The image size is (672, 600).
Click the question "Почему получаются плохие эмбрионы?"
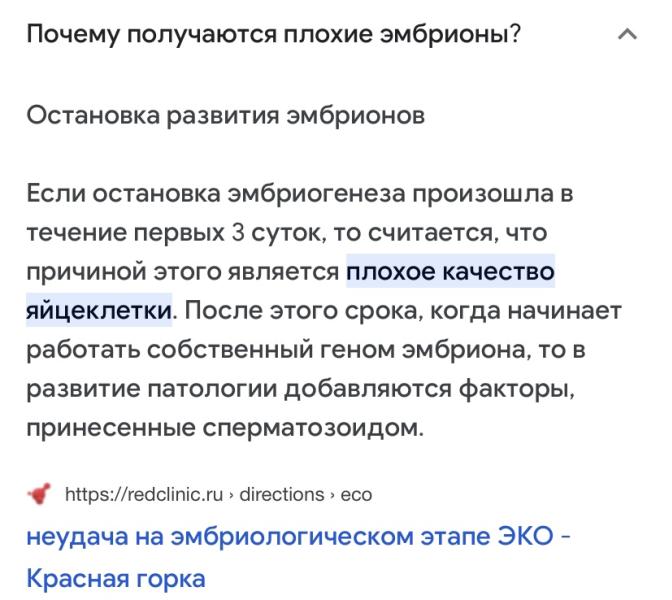pyautogui.click(x=273, y=33)
